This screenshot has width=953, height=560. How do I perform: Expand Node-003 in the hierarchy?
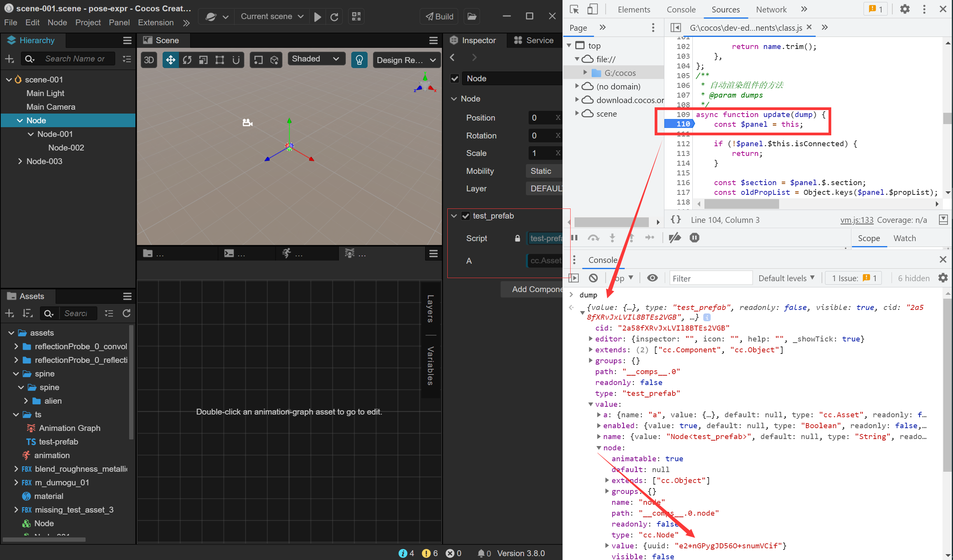coord(20,161)
